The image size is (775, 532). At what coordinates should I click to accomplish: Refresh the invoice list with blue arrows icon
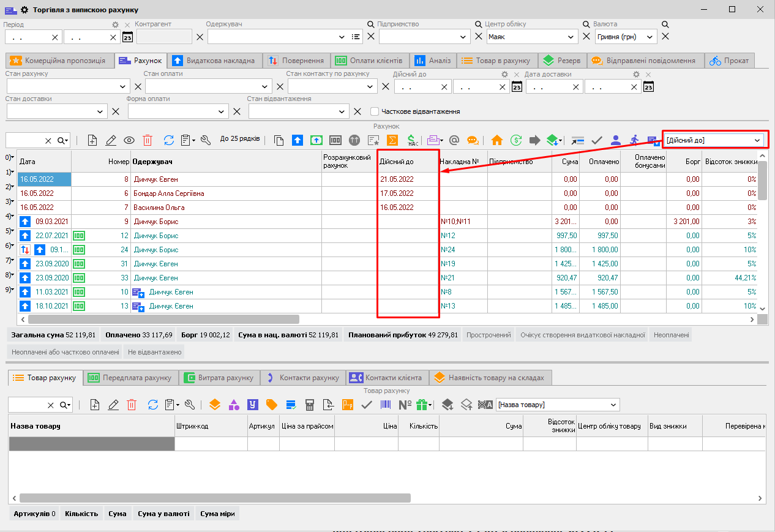pos(169,140)
